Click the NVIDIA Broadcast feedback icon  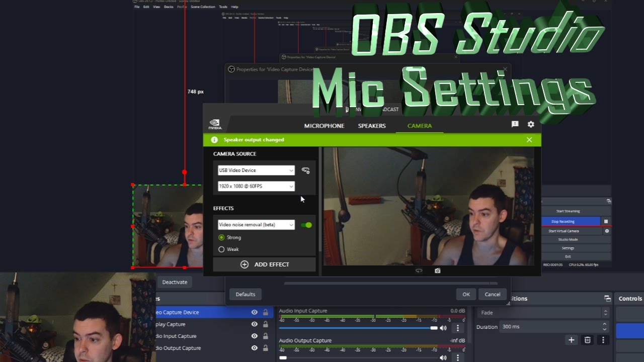point(515,124)
